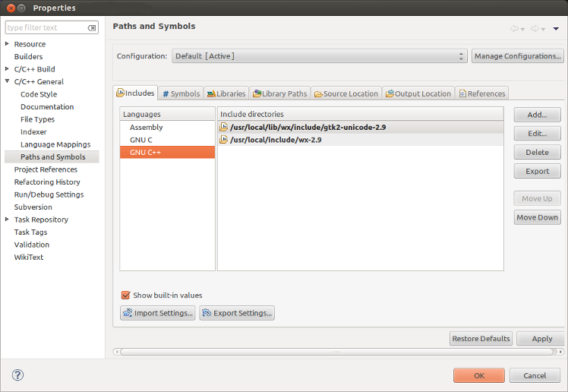Toggle the Show built-in values checkbox
Image resolution: width=568 pixels, height=392 pixels.
pos(126,296)
